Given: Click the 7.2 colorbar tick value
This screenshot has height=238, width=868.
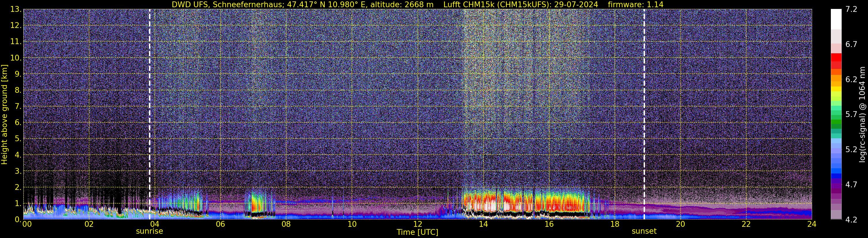Looking at the screenshot, I should coord(851,10).
